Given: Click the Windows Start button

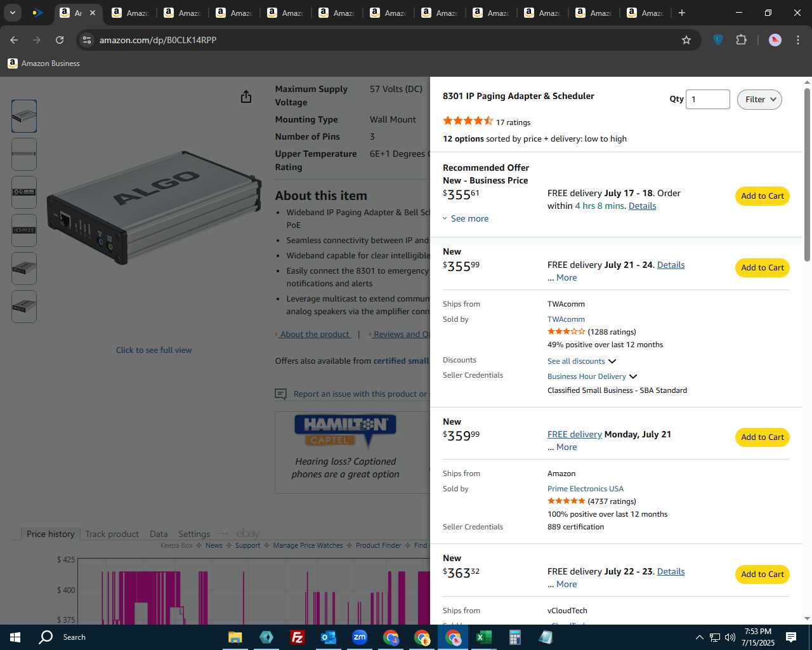Looking at the screenshot, I should point(15,637).
